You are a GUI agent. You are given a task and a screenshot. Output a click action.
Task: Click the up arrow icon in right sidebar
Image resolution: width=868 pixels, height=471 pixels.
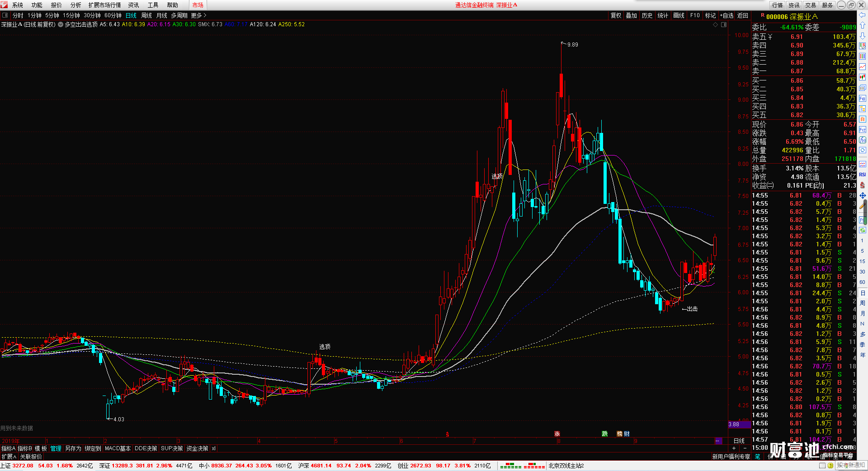(x=863, y=25)
